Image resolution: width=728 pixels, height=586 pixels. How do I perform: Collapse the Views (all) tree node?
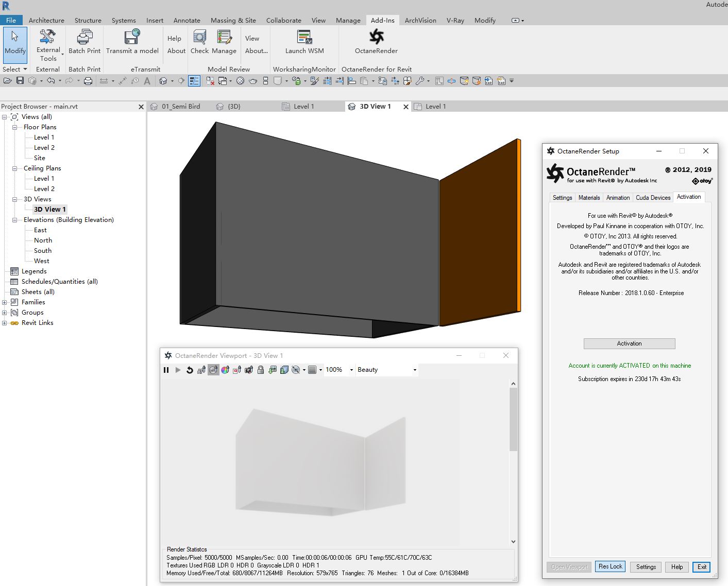[x=5, y=117]
